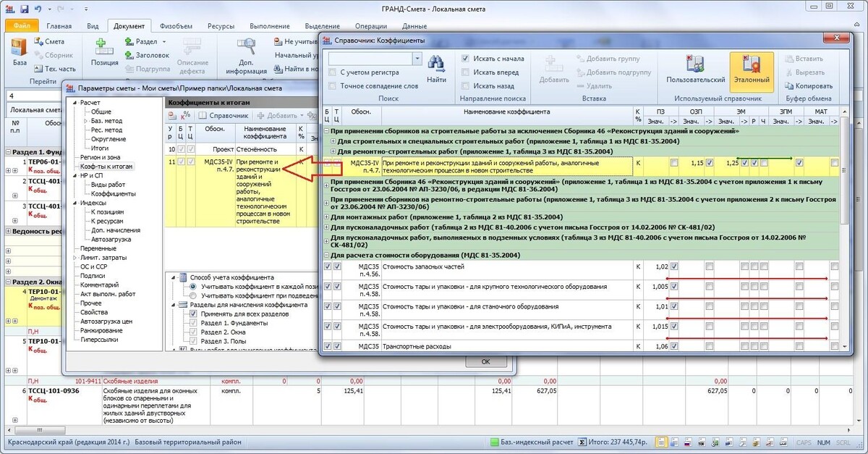This screenshot has height=454, width=868.
Task: Switch to the Главная ribbon tab
Action: click(x=59, y=26)
